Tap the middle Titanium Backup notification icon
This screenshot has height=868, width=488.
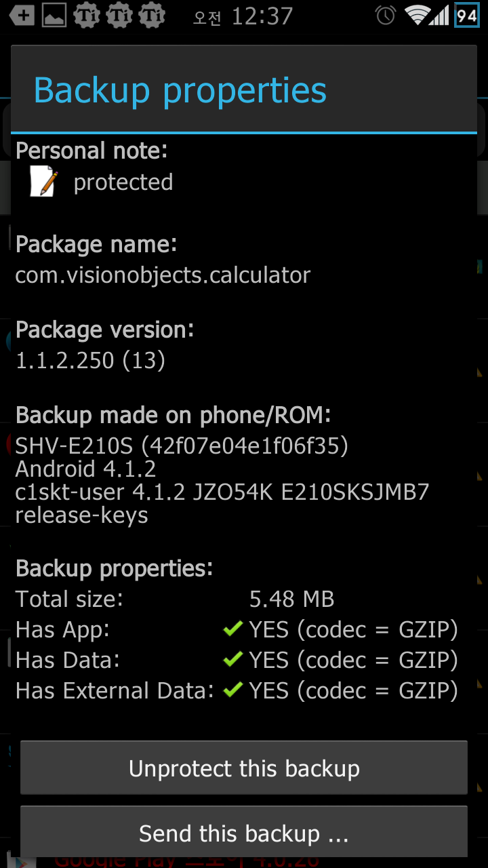pyautogui.click(x=119, y=16)
